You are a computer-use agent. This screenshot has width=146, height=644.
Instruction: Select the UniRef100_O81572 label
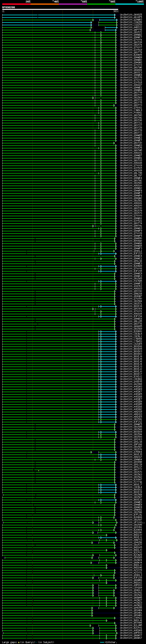[131, 32]
